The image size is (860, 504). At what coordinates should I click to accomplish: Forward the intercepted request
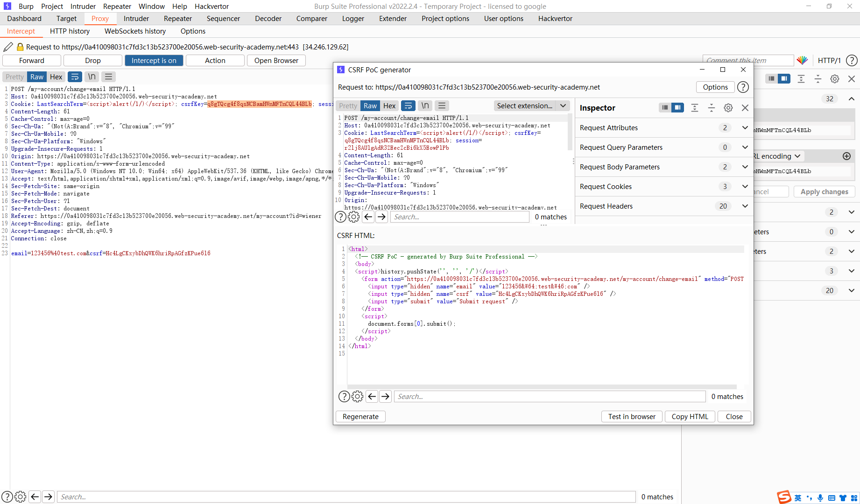point(32,60)
